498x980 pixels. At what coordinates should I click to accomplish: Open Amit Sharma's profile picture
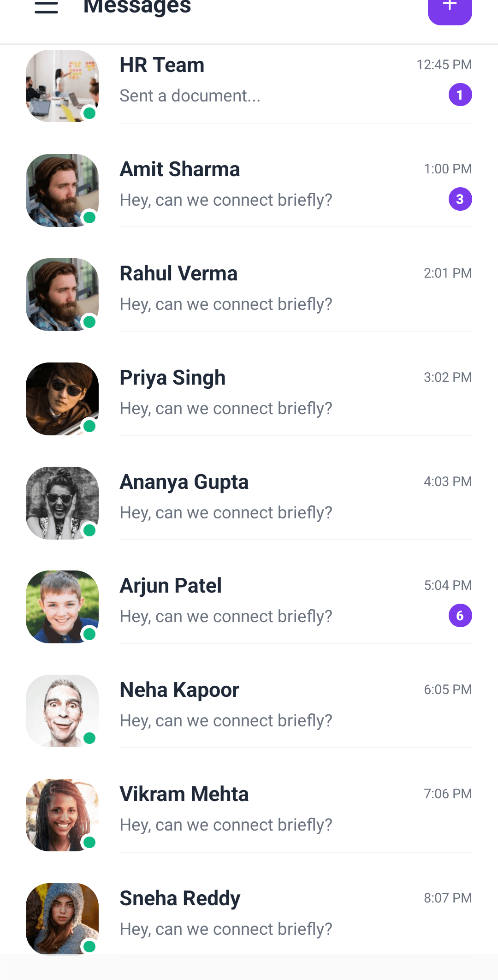click(62, 190)
